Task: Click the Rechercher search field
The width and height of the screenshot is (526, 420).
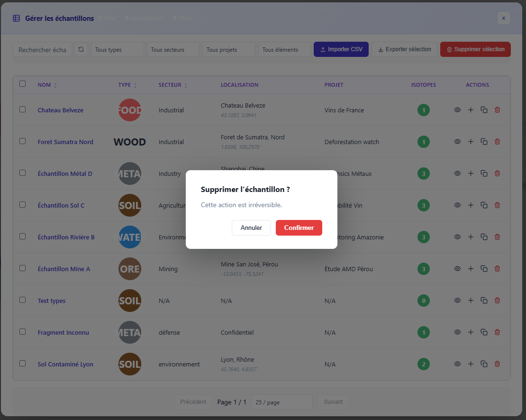Action: (x=42, y=50)
